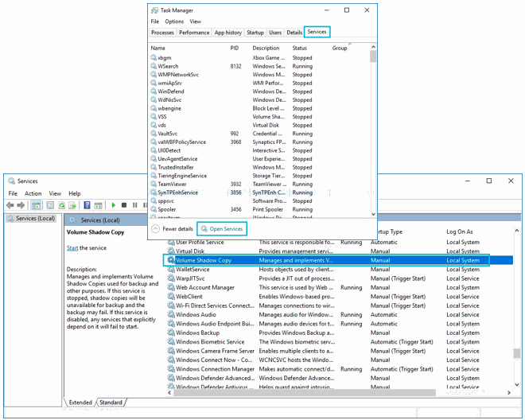Click Task Manager scrollbar down arrow
This screenshot has height=420, width=525.
click(x=373, y=214)
